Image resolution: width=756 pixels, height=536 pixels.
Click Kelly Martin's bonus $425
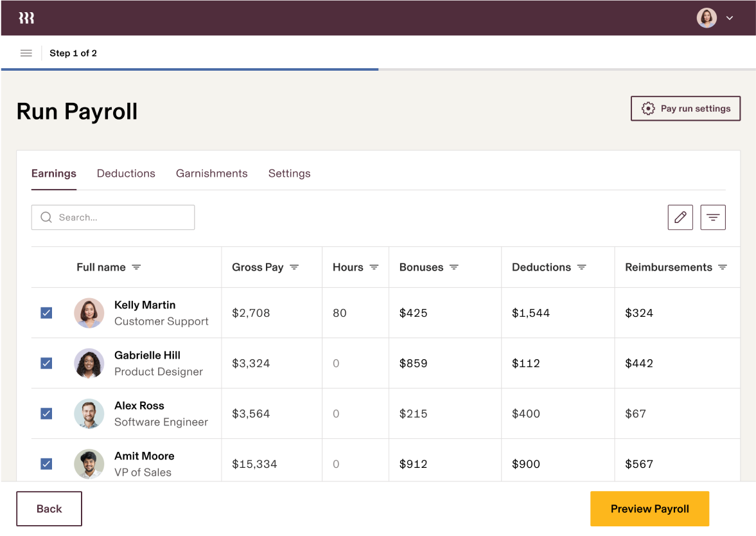413,313
